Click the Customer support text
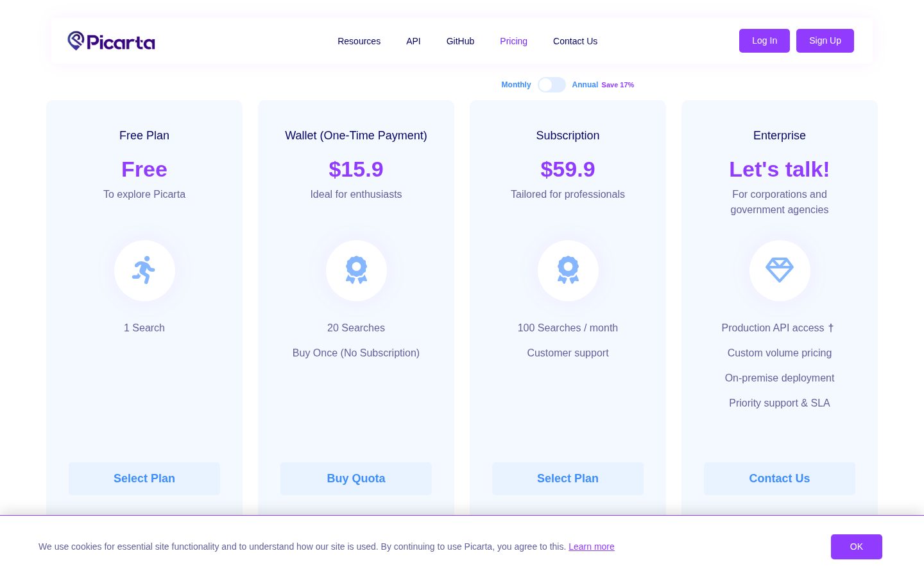 568,353
